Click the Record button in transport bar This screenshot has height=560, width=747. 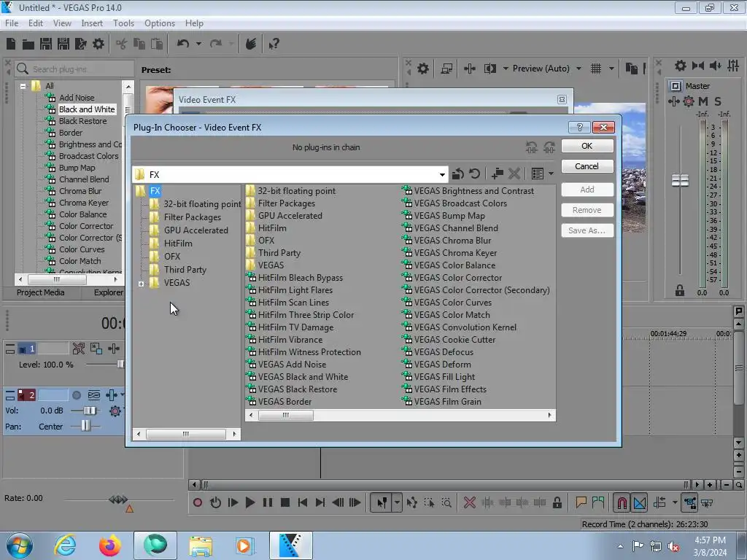click(198, 502)
